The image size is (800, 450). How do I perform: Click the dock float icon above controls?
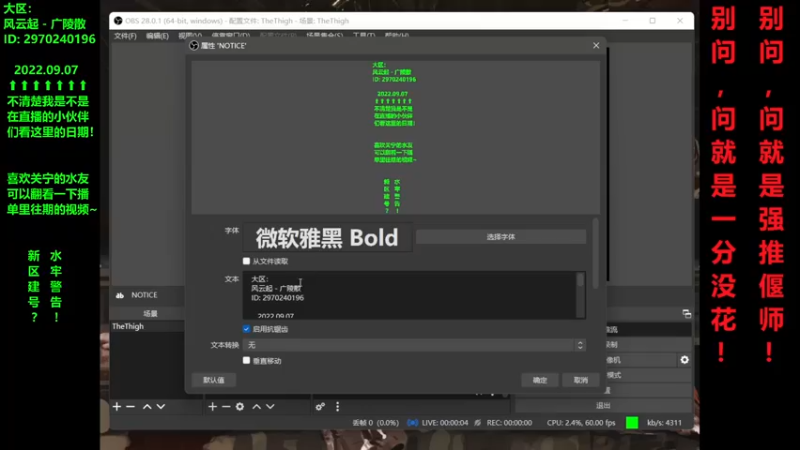[687, 313]
